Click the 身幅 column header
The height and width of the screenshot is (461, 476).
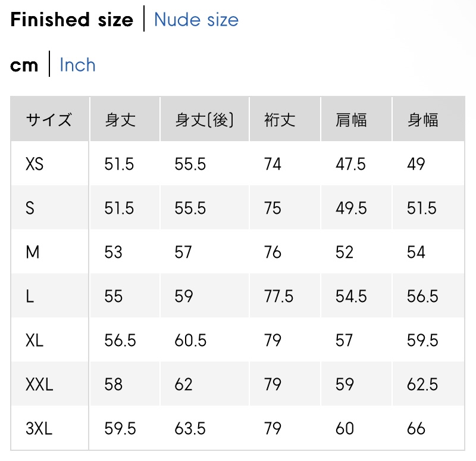(423, 120)
